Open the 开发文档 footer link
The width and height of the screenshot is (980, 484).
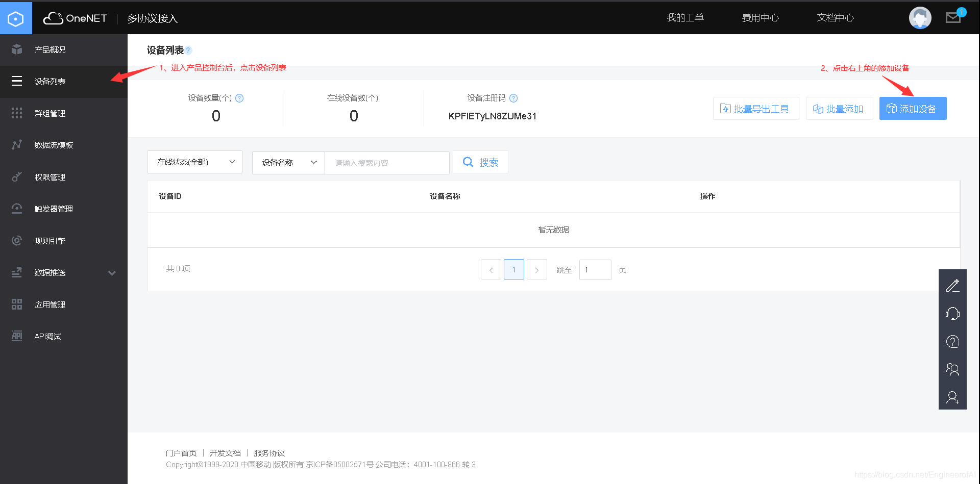[226, 453]
